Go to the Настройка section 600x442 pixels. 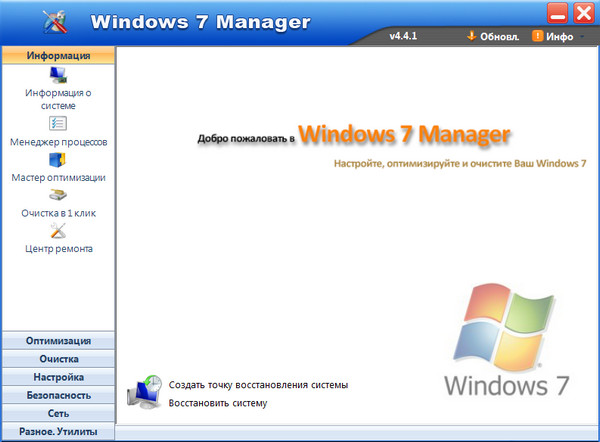[x=58, y=377]
